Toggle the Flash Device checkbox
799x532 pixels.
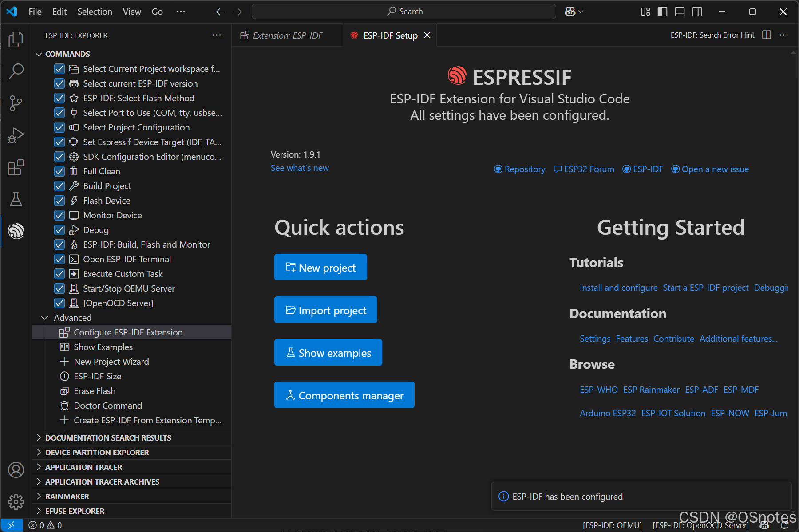point(59,201)
